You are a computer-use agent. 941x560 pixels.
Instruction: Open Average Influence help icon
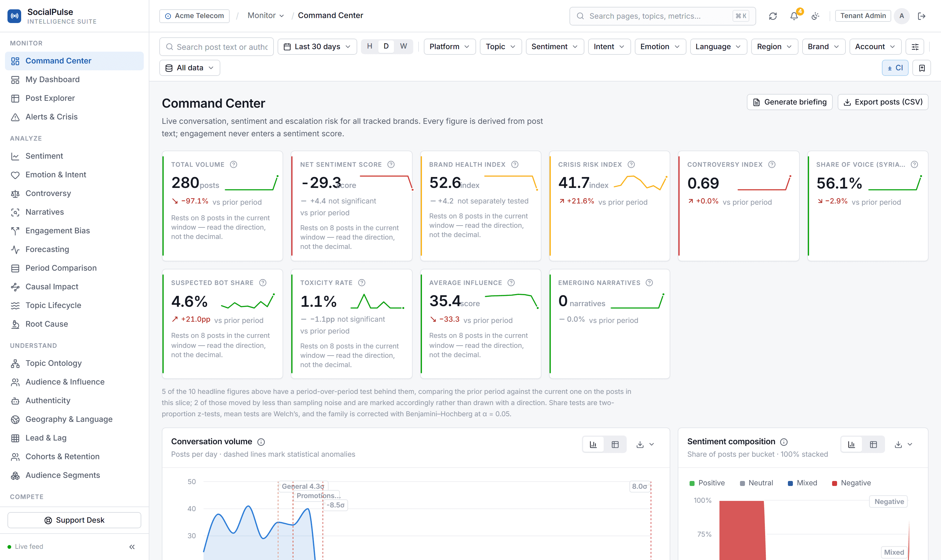click(x=511, y=282)
